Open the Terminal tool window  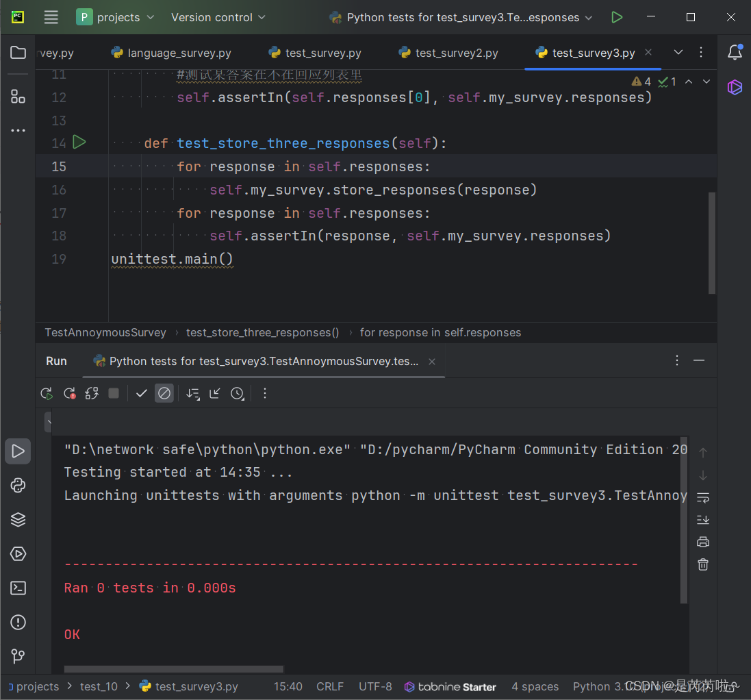pyautogui.click(x=18, y=588)
